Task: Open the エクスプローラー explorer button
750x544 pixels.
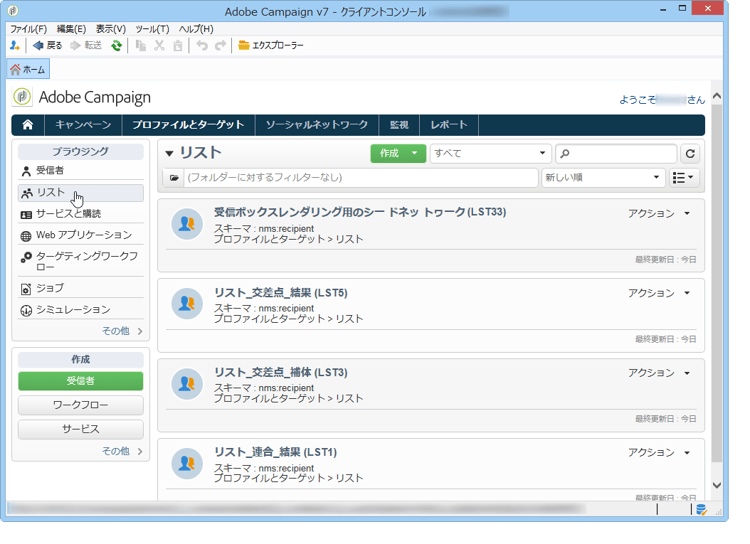Action: [271, 45]
